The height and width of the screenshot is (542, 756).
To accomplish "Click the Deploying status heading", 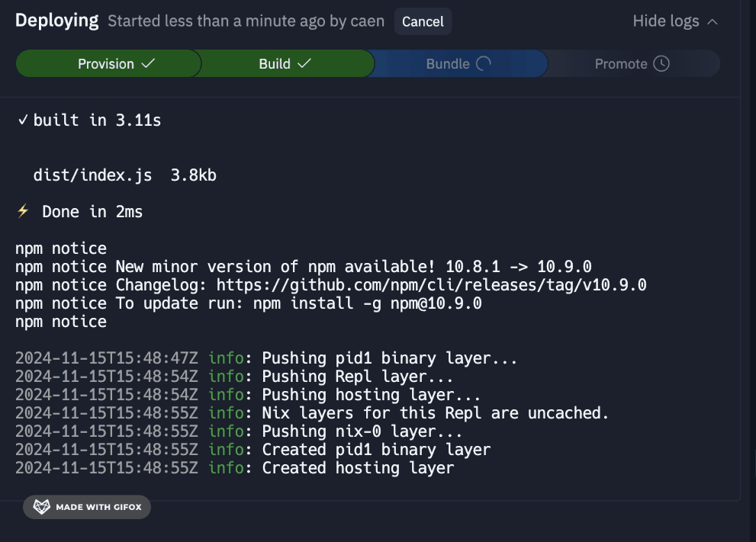I will (57, 21).
